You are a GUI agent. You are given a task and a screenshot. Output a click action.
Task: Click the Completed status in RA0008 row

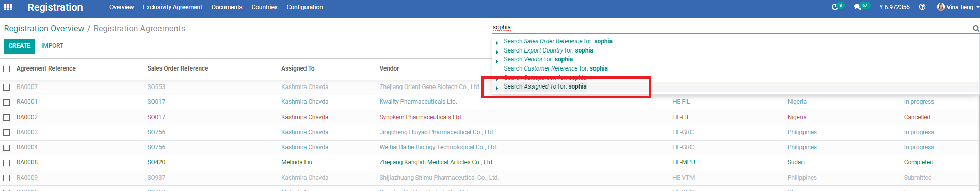point(919,162)
